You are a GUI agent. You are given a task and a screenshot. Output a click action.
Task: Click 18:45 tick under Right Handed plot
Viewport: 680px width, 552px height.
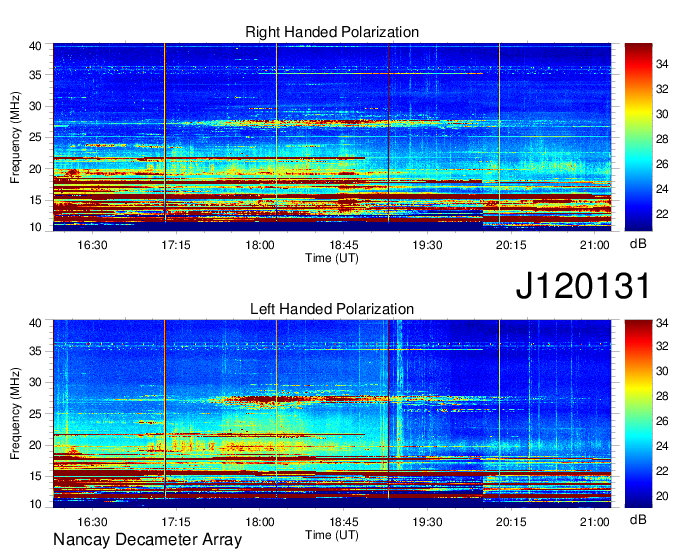coord(343,245)
